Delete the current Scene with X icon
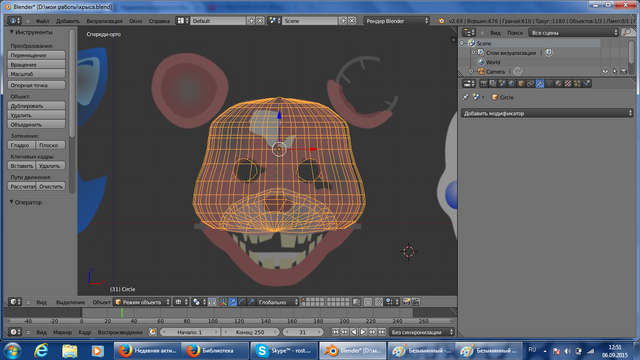Image resolution: width=640 pixels, height=360 pixels. [352, 21]
